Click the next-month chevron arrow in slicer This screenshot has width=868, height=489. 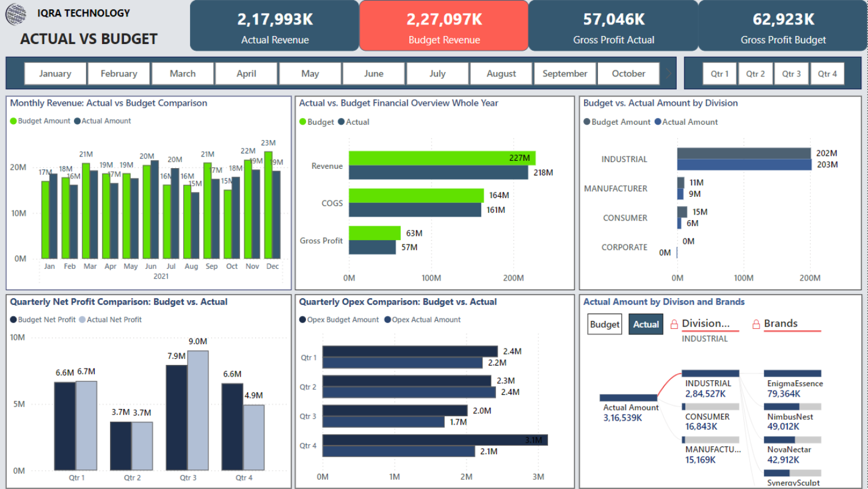point(668,73)
